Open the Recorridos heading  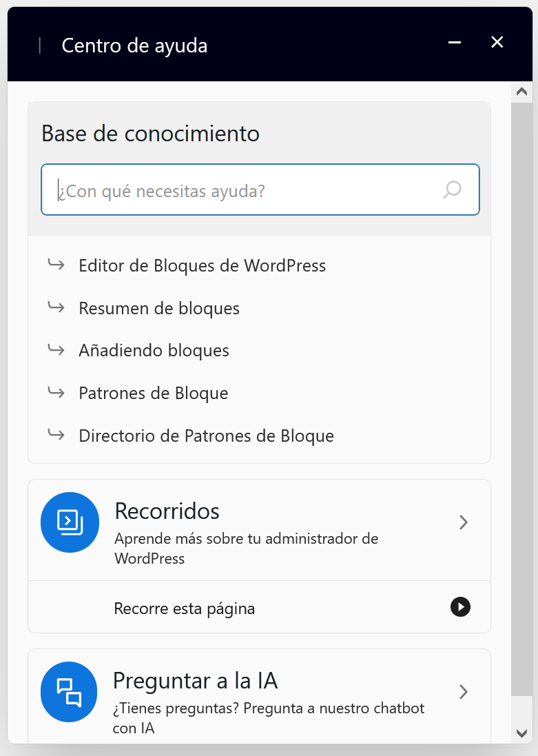pos(167,511)
